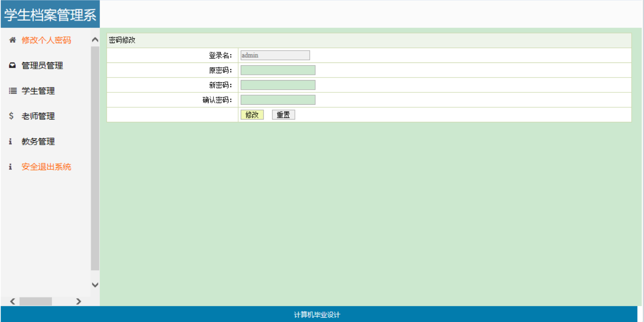Open the 教务管理 menu item
Screen dimensions: 644x322
click(x=38, y=142)
